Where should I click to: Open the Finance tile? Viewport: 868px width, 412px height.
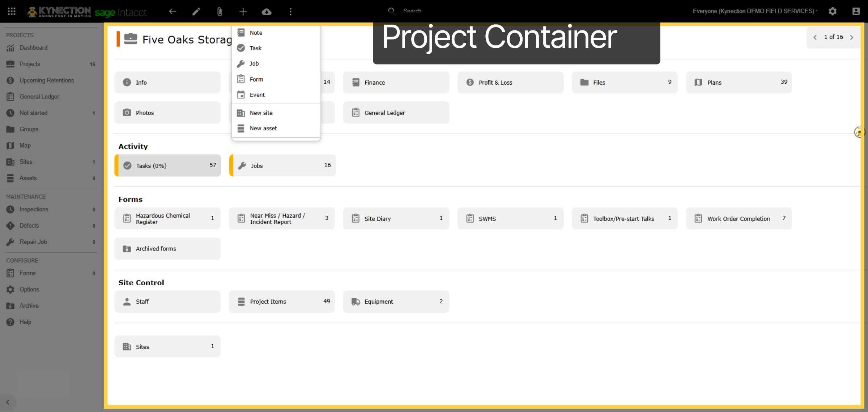click(x=396, y=83)
